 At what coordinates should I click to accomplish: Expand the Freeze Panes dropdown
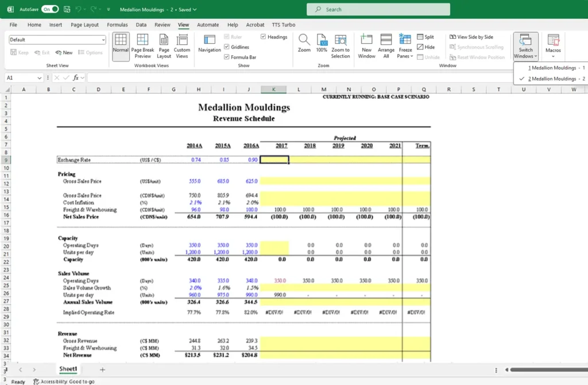(405, 45)
